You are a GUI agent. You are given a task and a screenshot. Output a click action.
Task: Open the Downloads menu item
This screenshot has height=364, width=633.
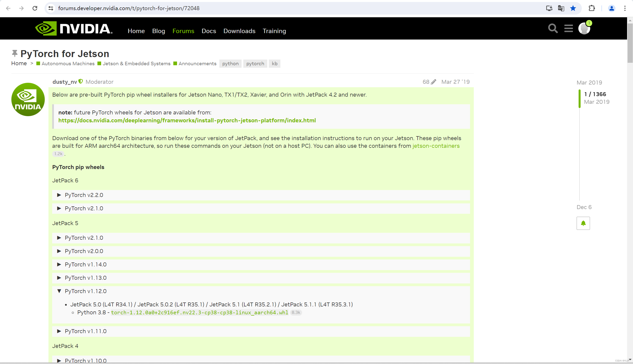239,31
